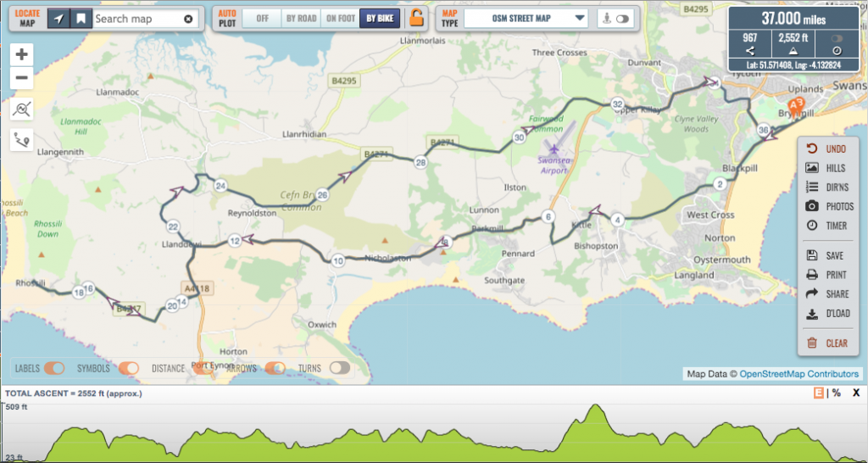
Task: Select the ON FOOT auto plot mode
Action: pos(339,18)
